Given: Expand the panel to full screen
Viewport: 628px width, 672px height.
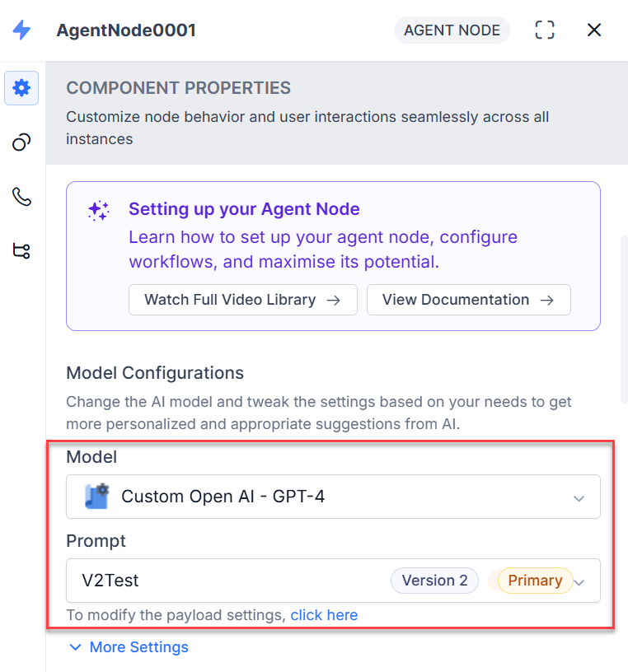Looking at the screenshot, I should tap(545, 30).
